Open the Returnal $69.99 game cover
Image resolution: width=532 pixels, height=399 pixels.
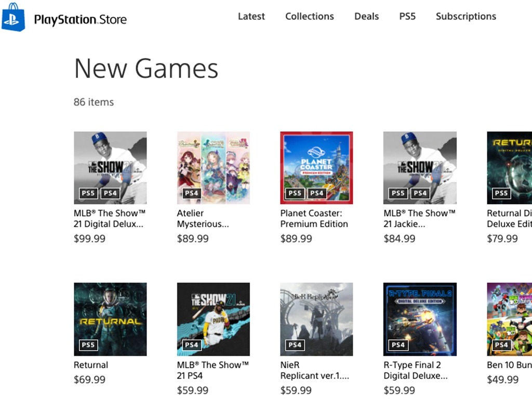pos(110,318)
